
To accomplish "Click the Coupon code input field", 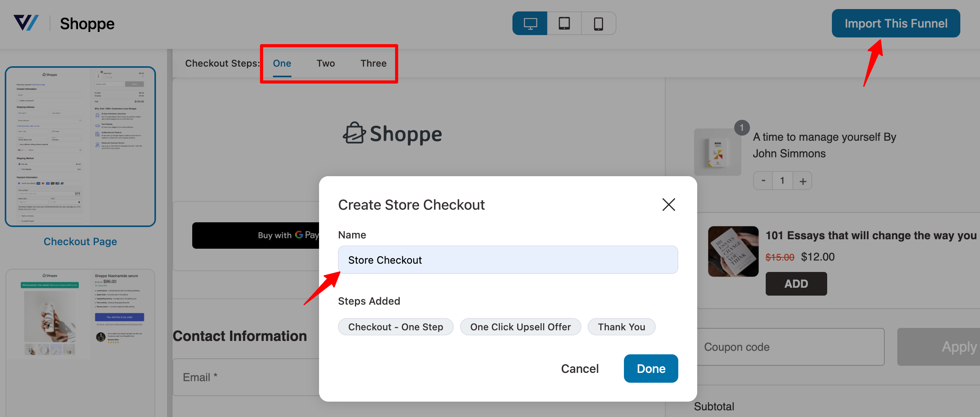I will point(790,347).
